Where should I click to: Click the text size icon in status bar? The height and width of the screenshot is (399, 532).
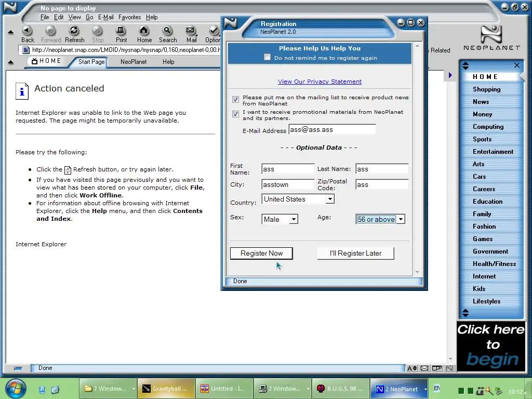click(x=412, y=368)
